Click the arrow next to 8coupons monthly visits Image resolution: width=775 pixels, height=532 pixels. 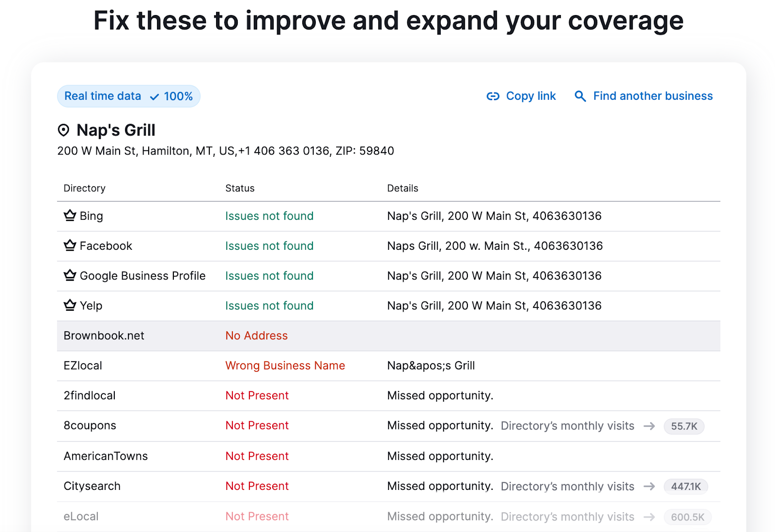(x=650, y=426)
